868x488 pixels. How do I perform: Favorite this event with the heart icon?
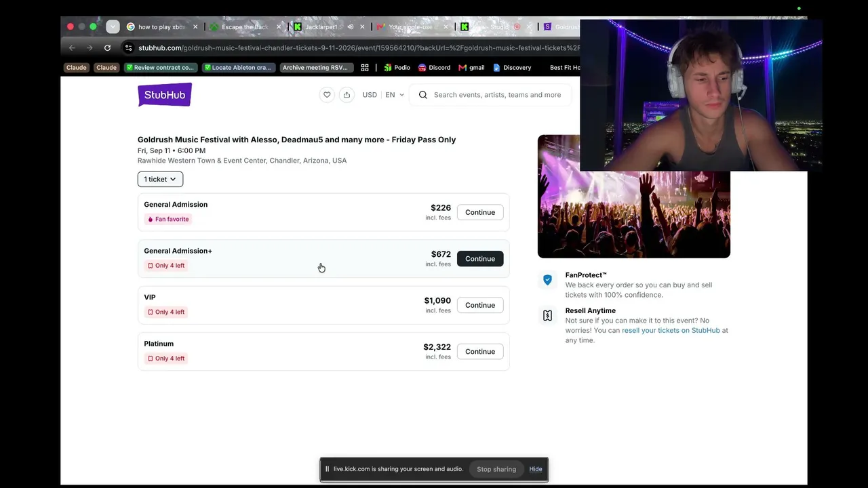tap(327, 95)
